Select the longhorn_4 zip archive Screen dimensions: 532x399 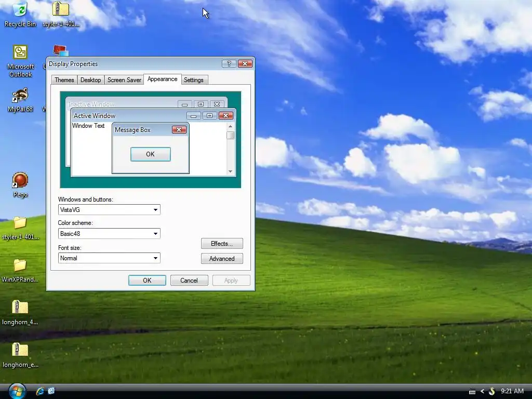coord(20,313)
